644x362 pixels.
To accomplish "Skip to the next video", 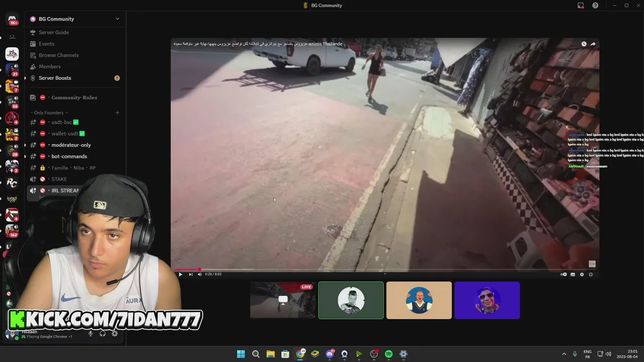I will click(190, 275).
